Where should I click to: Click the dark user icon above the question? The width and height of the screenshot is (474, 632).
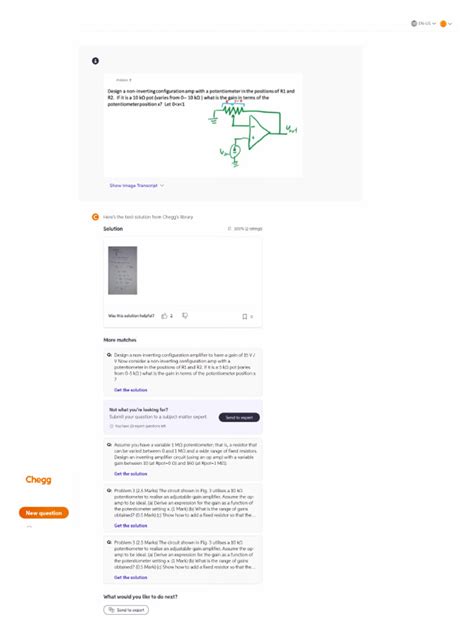pyautogui.click(x=95, y=61)
